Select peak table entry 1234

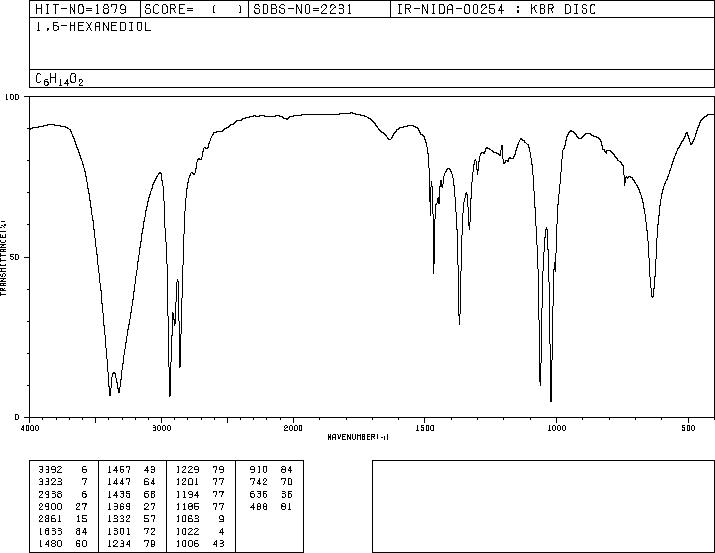pyautogui.click(x=119, y=543)
